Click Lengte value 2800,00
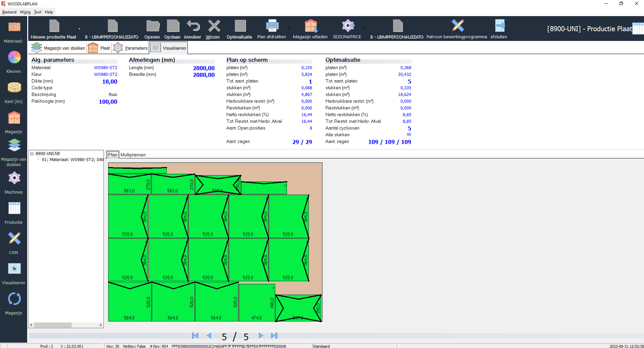644x348 pixels. pyautogui.click(x=204, y=68)
